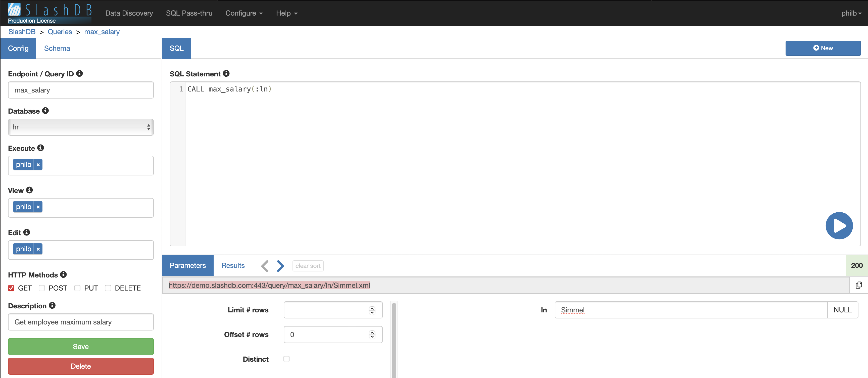
Task: Toggle the Distinct checkbox
Action: coord(286,359)
